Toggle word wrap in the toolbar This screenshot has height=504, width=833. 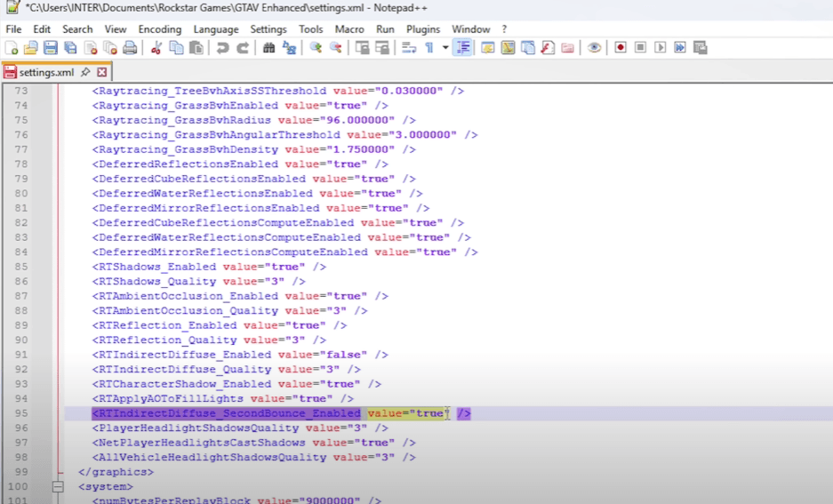(409, 48)
